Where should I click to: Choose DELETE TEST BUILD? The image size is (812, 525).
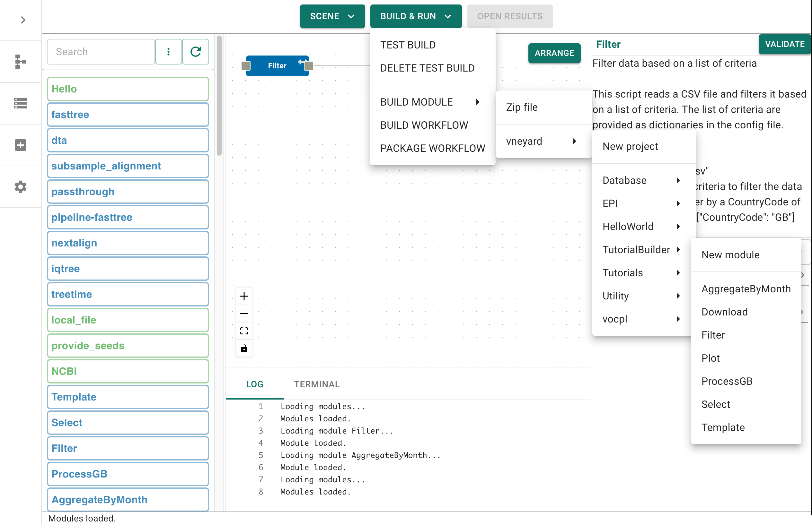(x=433, y=68)
